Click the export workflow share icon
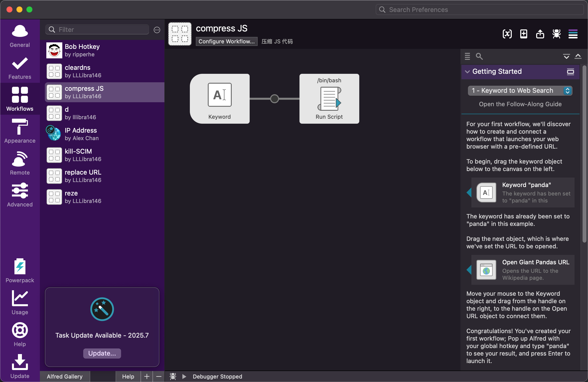This screenshot has height=382, width=588. [540, 34]
